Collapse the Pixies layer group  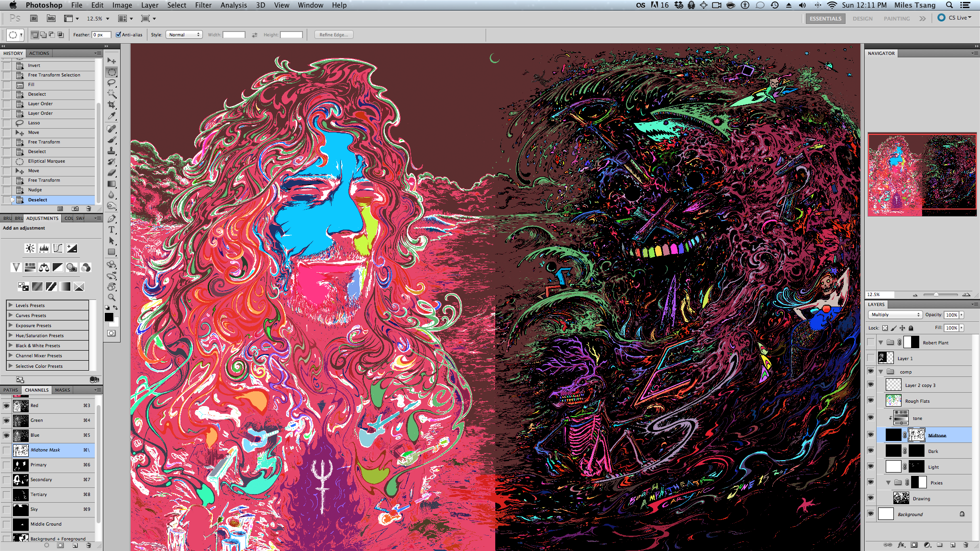click(889, 483)
